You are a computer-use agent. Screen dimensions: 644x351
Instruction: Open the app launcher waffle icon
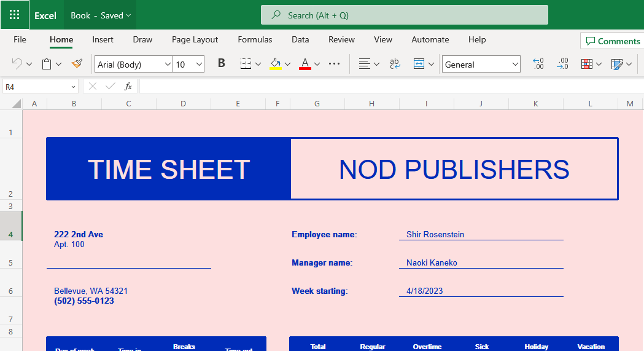[x=14, y=15]
